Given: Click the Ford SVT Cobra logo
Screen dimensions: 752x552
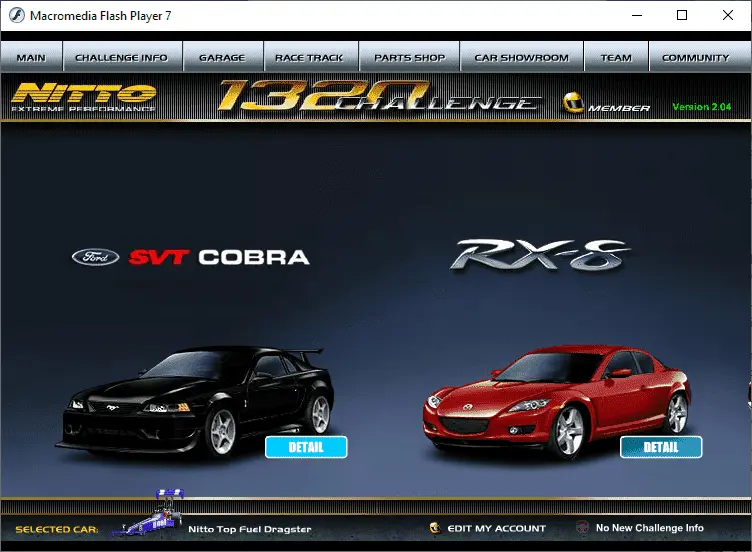Looking at the screenshot, I should (x=190, y=257).
